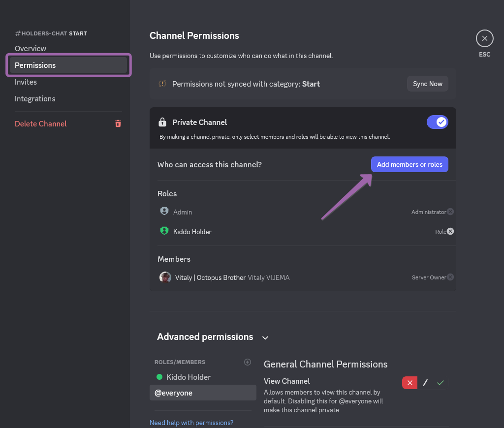This screenshot has height=428, width=504.
Task: Click the Sync Now button
Action: tap(427, 84)
